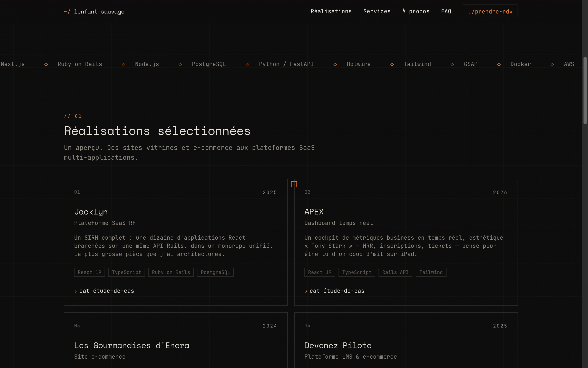588x368 pixels.
Task: Go to the Services nav link
Action: point(377,11)
